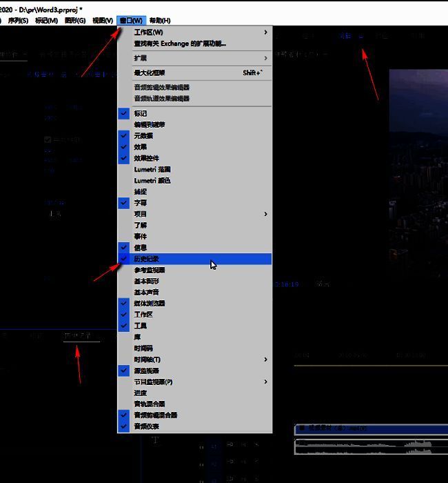Click 最大化框架 menu command
Viewport: 448px width, 483px height.
tap(150, 72)
